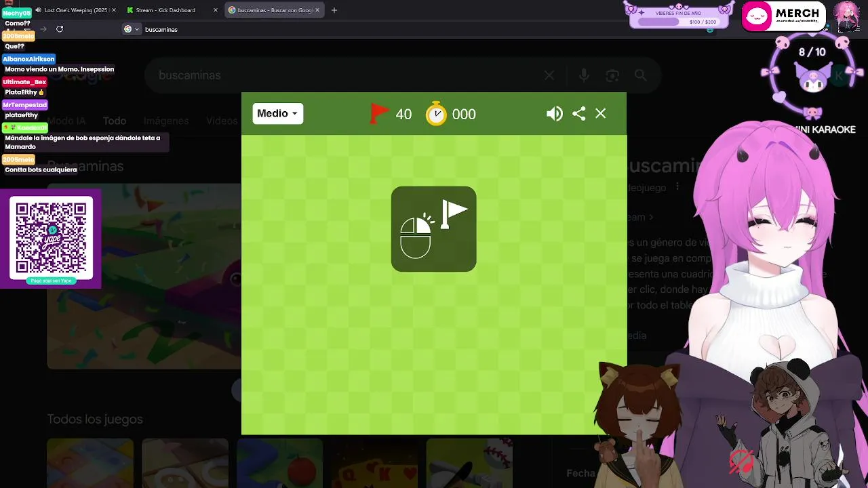Open the playing cards game thumbnail
The height and width of the screenshot is (488, 868).
(374, 464)
